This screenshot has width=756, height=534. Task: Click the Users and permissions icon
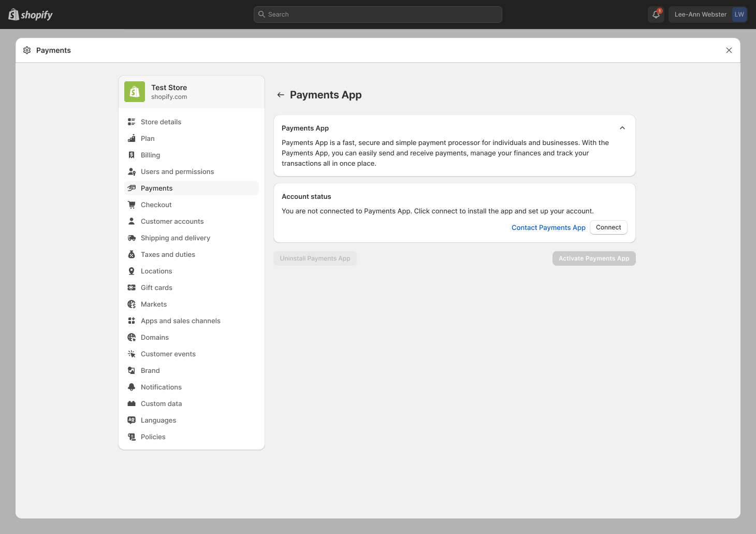(132, 171)
